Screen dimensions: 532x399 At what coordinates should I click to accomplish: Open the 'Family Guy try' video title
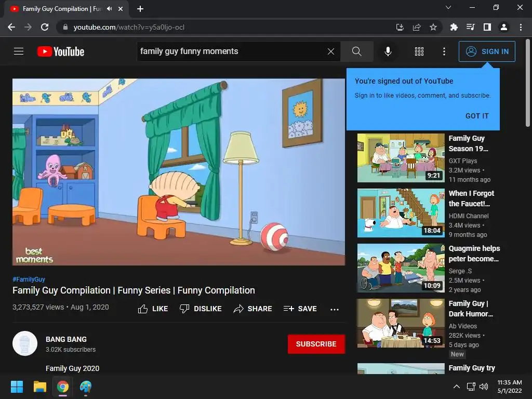[472, 368]
